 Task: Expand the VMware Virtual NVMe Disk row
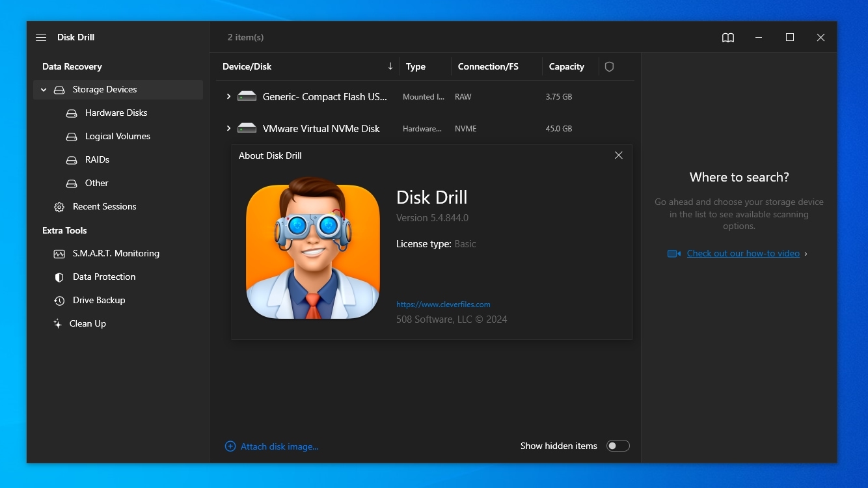[x=228, y=128]
